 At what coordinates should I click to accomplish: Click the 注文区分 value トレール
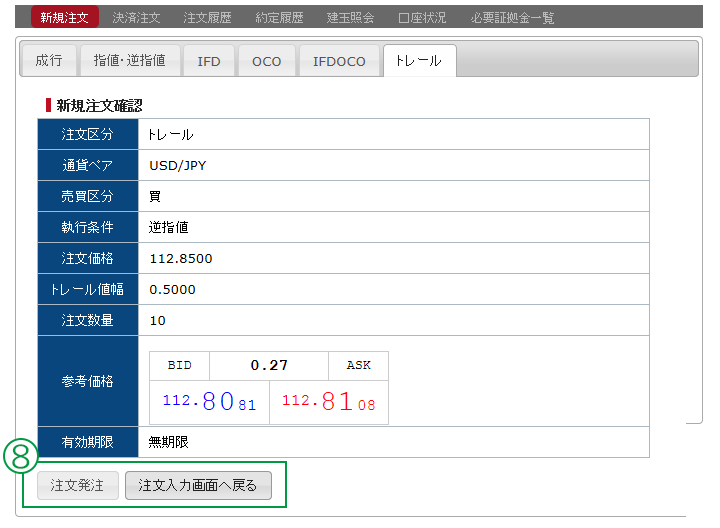pos(171,135)
